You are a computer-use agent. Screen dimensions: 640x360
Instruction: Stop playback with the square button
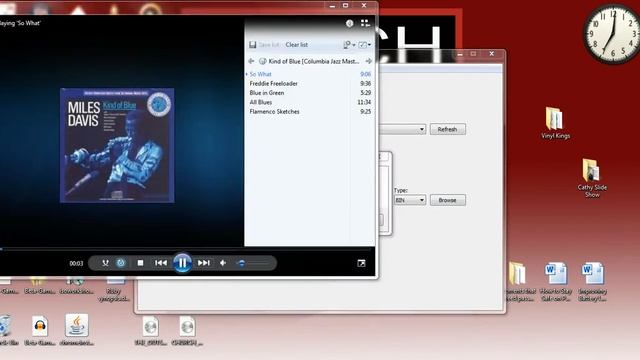[140, 263]
